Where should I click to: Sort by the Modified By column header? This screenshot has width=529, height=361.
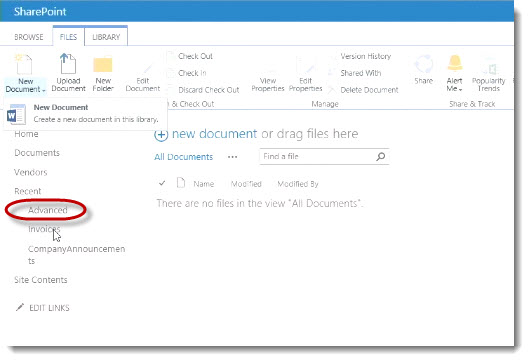pyautogui.click(x=298, y=184)
